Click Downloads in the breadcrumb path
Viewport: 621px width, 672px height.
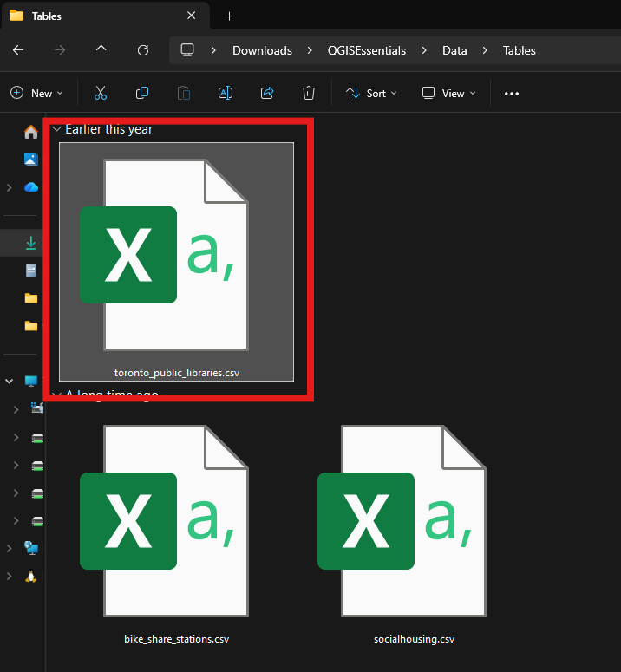pos(262,50)
